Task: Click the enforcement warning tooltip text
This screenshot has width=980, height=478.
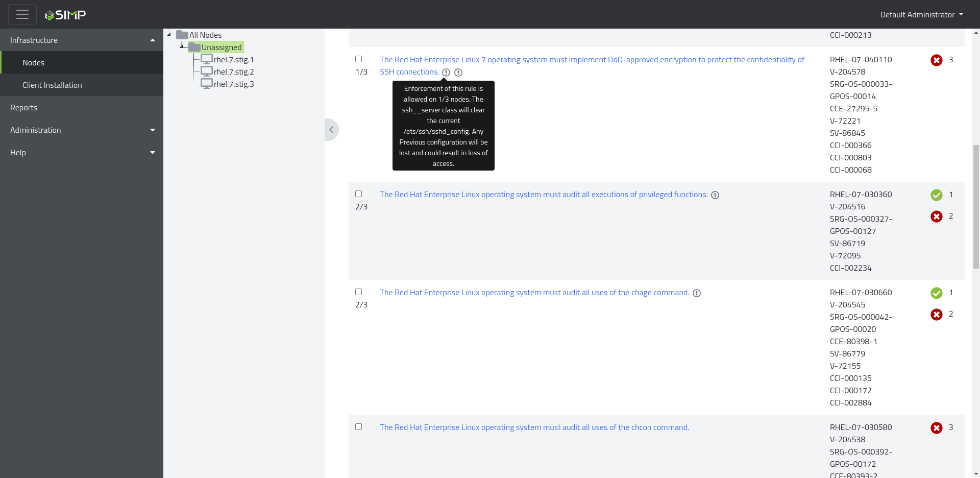Action: click(443, 126)
